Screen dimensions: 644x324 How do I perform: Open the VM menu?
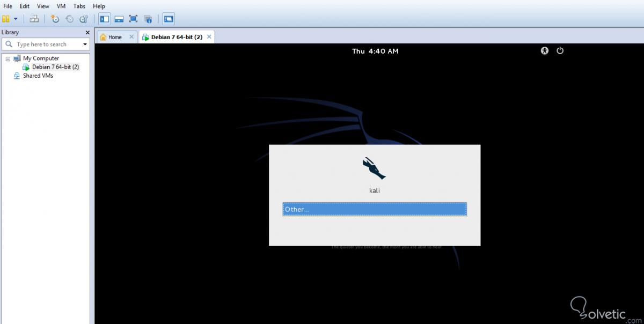coord(61,6)
